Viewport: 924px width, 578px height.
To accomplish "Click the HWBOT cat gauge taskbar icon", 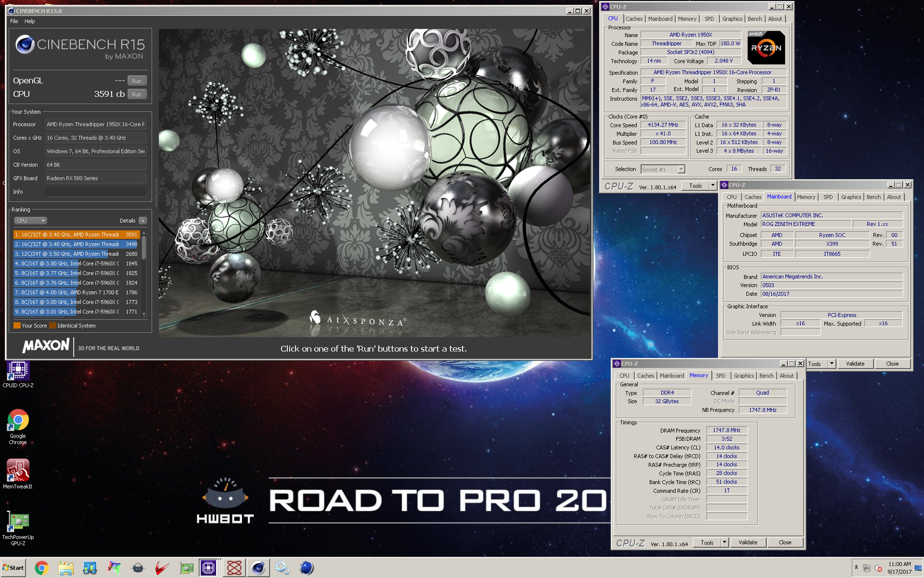I will pos(138,568).
